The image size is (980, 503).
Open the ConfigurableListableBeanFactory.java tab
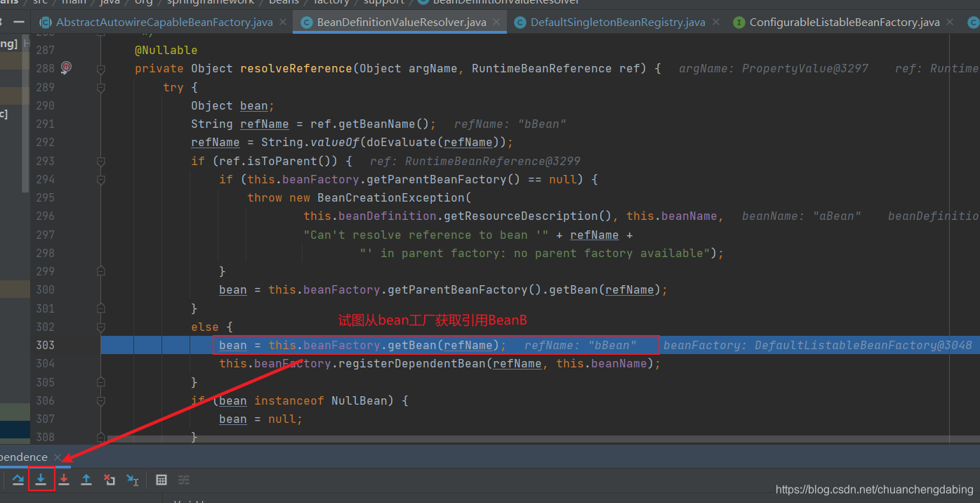click(845, 22)
